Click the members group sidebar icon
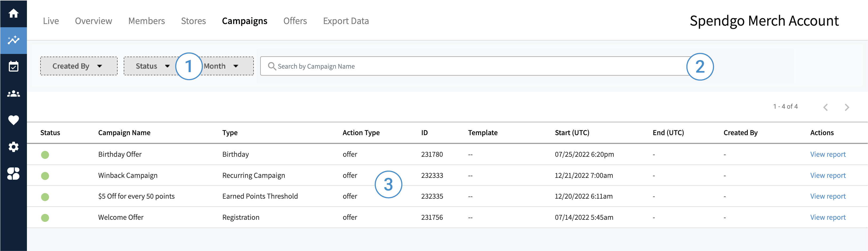 coord(14,93)
